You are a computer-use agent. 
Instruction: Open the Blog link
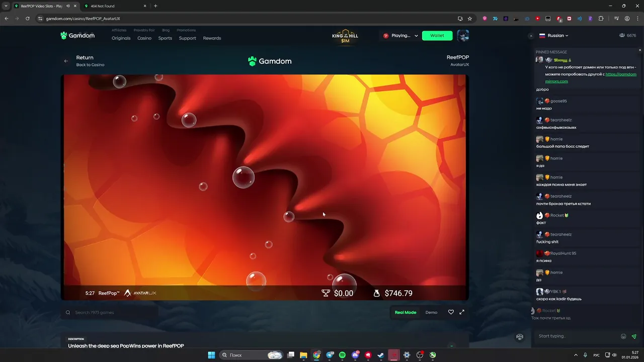click(x=166, y=30)
